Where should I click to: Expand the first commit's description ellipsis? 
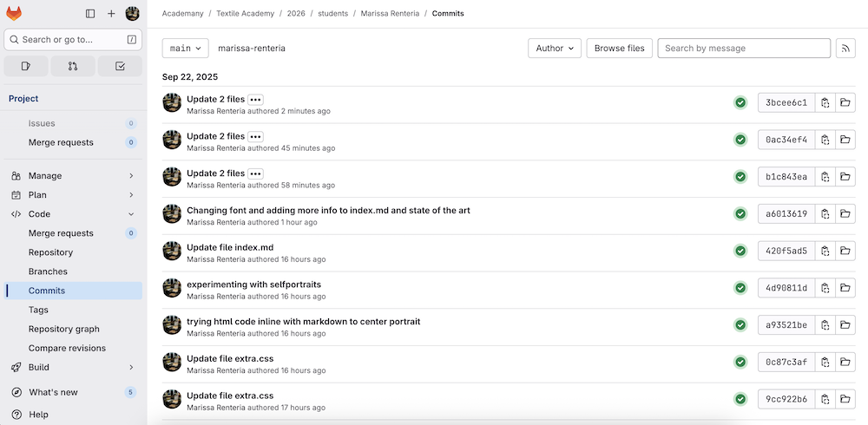pos(255,100)
